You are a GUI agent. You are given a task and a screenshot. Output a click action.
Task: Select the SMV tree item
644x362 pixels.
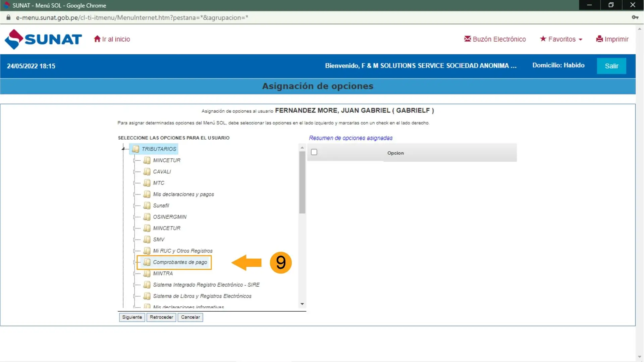point(159,240)
